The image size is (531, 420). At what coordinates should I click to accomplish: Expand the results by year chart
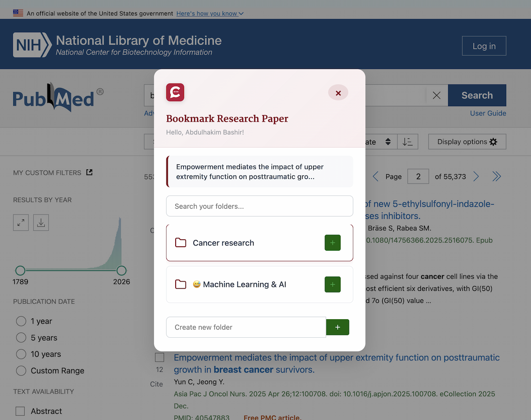click(x=21, y=223)
